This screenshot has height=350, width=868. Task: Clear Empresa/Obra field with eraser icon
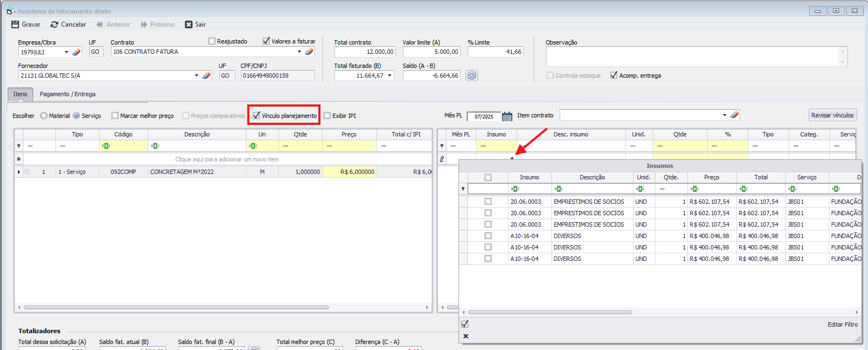tap(77, 52)
